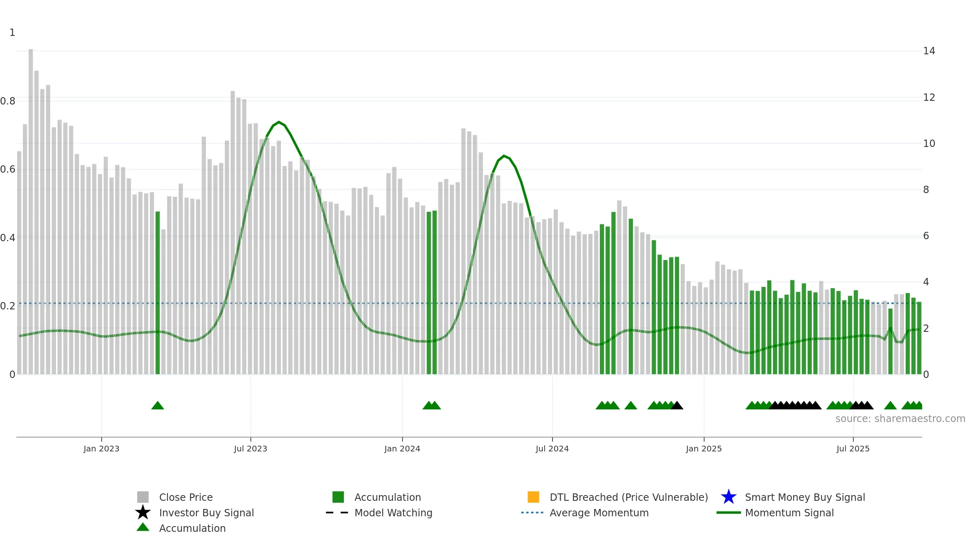Screen dimensions: 980x551
Task: Click the momentum line peak after Jul 2023
Action: coord(279,122)
